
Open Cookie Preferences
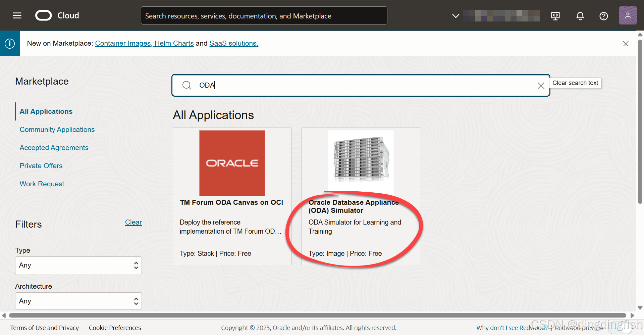tap(115, 328)
